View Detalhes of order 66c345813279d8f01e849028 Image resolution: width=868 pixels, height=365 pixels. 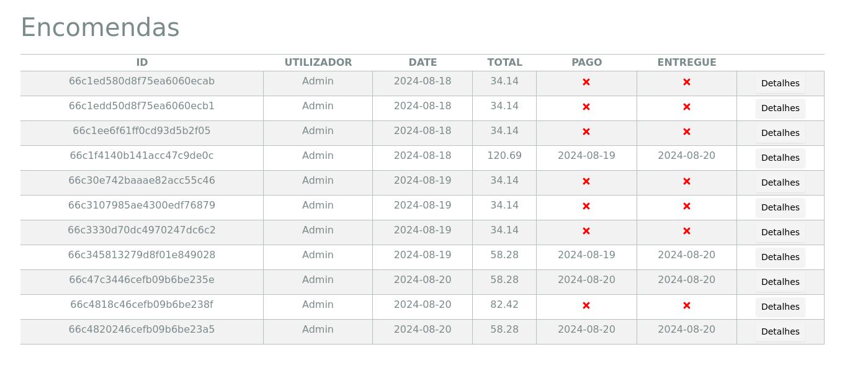pyautogui.click(x=780, y=257)
